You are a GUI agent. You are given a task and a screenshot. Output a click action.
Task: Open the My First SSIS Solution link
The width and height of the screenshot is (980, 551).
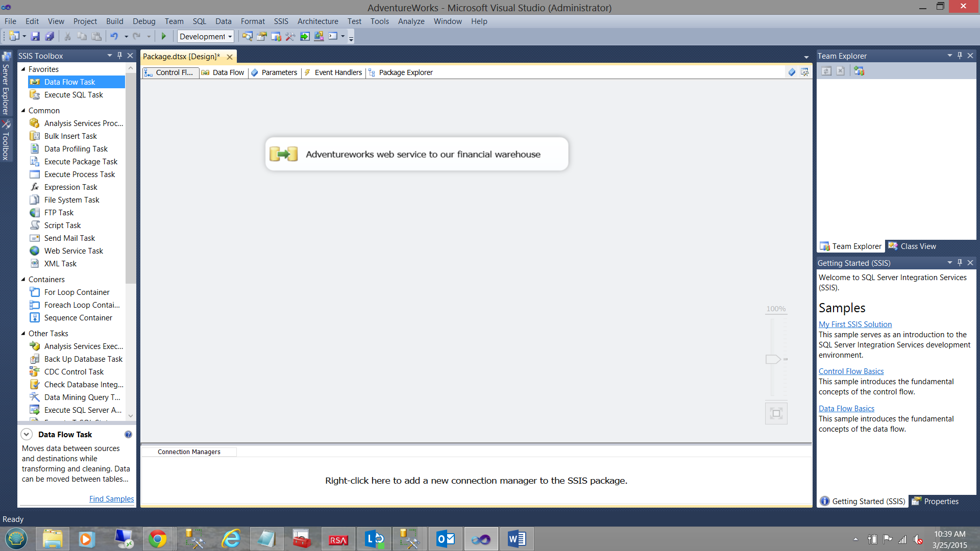855,324
